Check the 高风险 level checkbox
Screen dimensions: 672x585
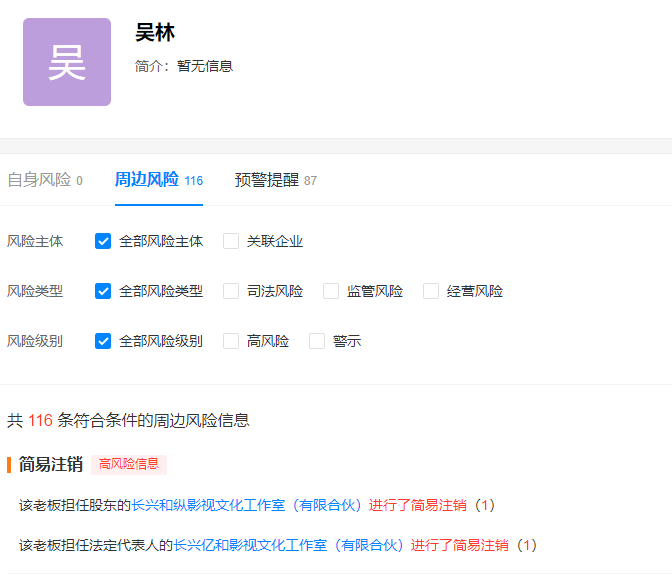coord(231,341)
